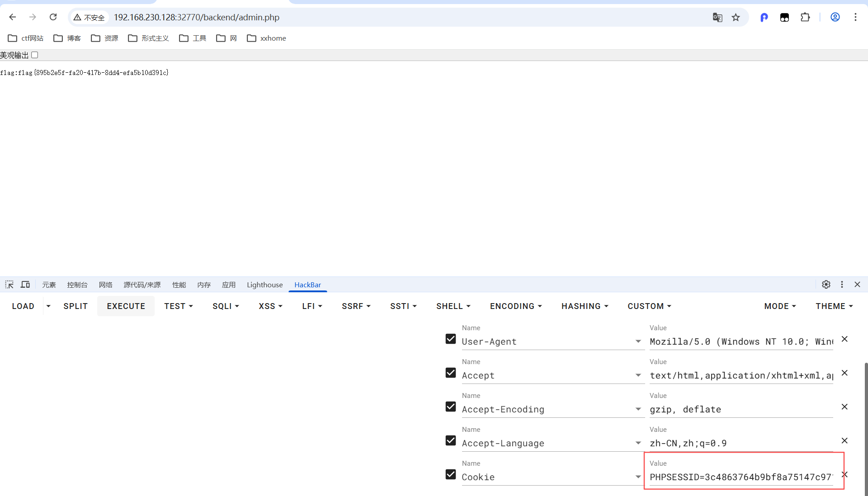The image size is (868, 496).
Task: Open the translate page icon
Action: [717, 17]
